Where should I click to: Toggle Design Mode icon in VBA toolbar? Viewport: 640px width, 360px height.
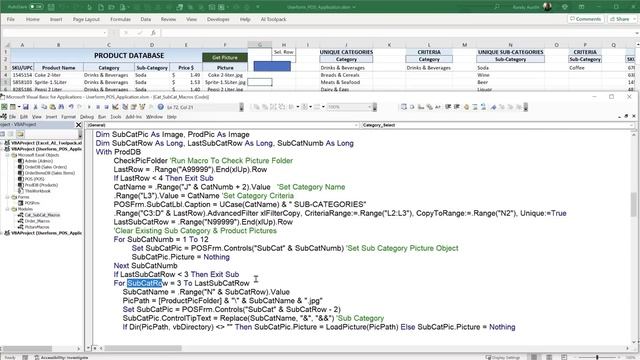(116, 107)
